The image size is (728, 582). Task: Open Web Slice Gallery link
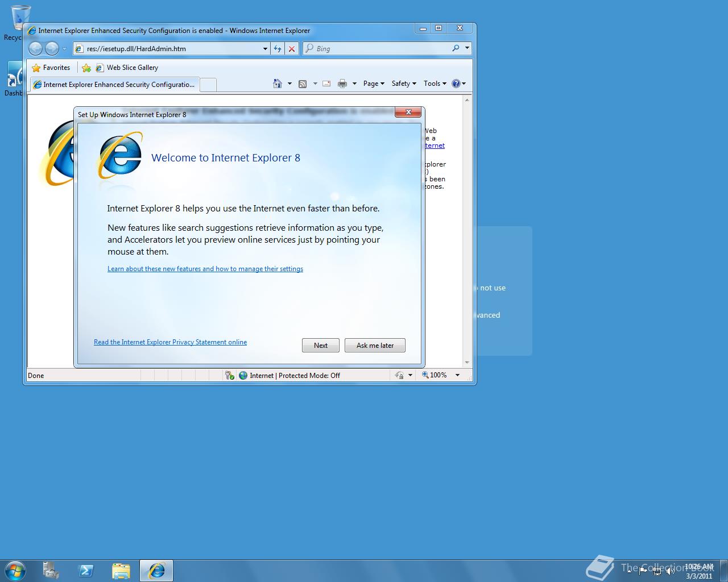[x=127, y=68]
